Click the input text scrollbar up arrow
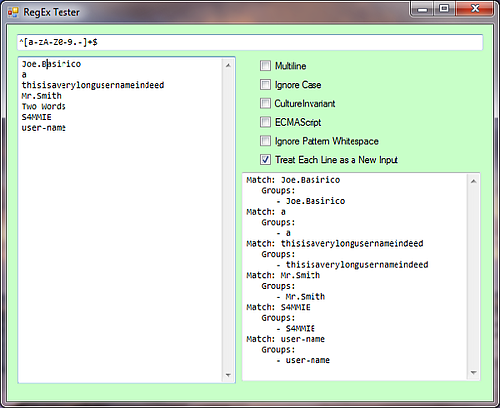Viewport: 500px width, 408px height. 228,65
